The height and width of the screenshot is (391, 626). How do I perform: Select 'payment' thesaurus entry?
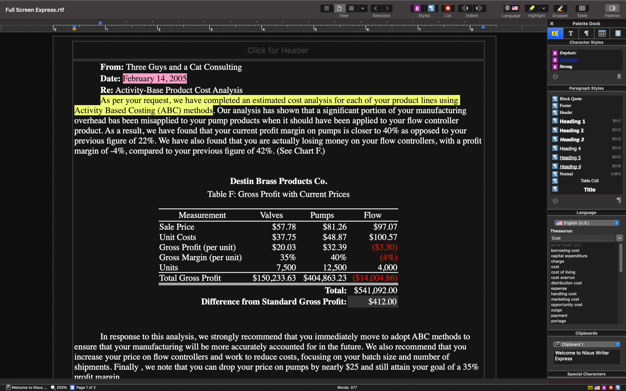(x=559, y=316)
